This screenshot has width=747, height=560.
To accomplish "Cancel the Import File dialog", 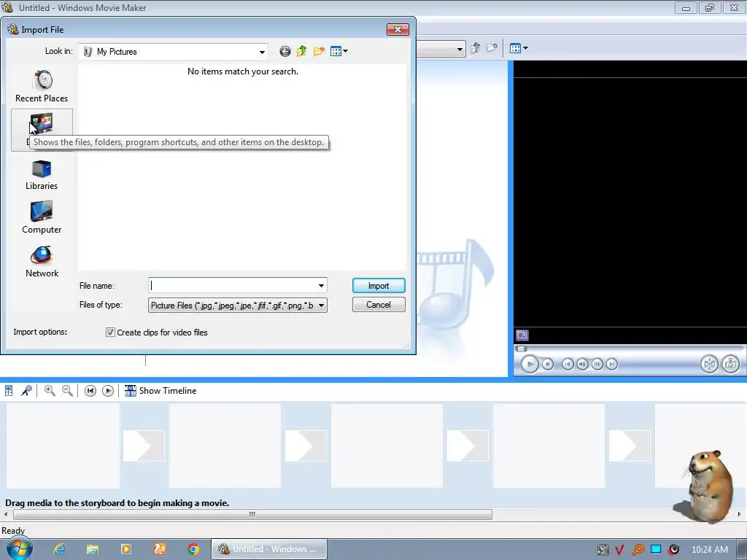I will click(x=379, y=305).
